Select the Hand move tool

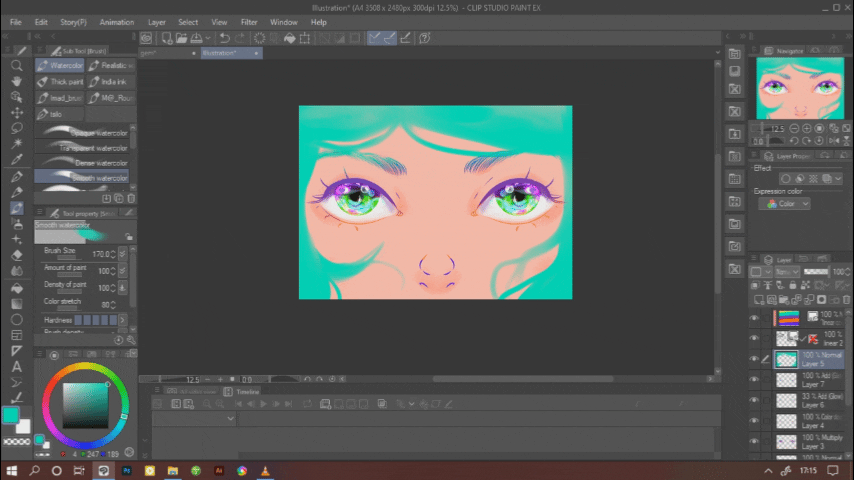[17, 81]
